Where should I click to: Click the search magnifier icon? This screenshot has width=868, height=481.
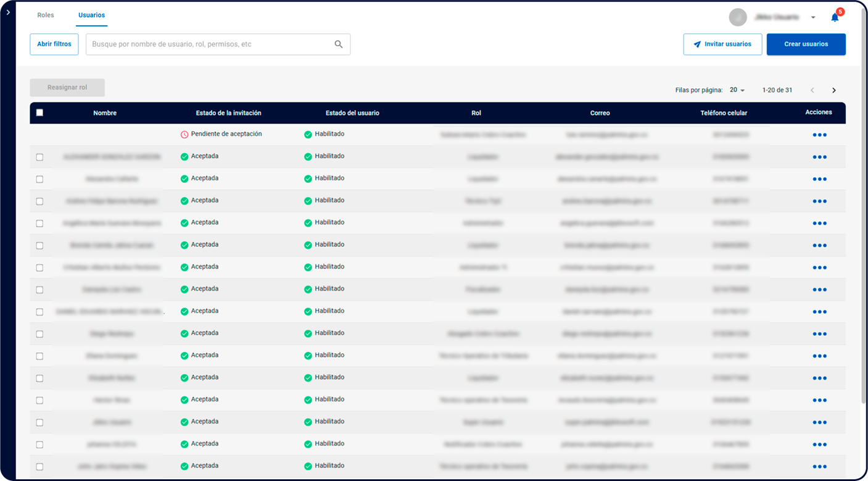coord(338,44)
